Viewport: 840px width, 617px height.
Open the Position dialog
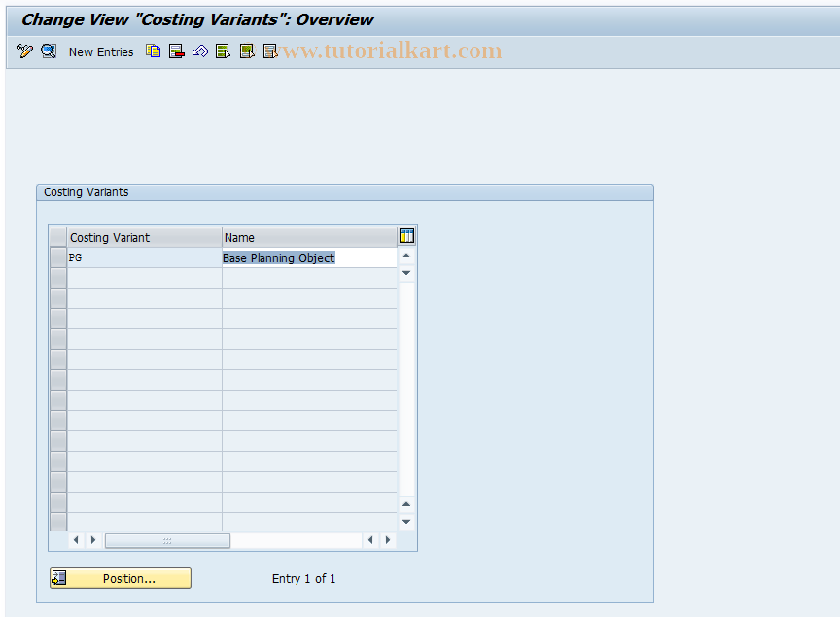tap(120, 578)
